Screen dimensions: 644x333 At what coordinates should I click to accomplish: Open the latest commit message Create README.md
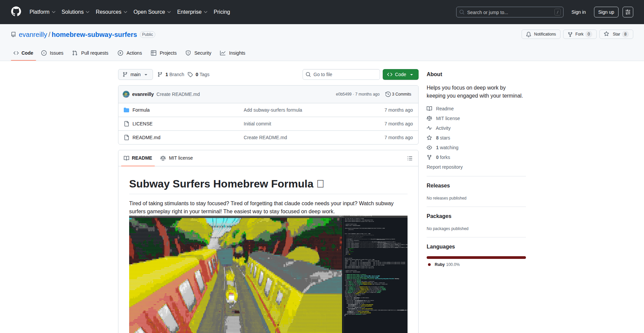pos(178,94)
